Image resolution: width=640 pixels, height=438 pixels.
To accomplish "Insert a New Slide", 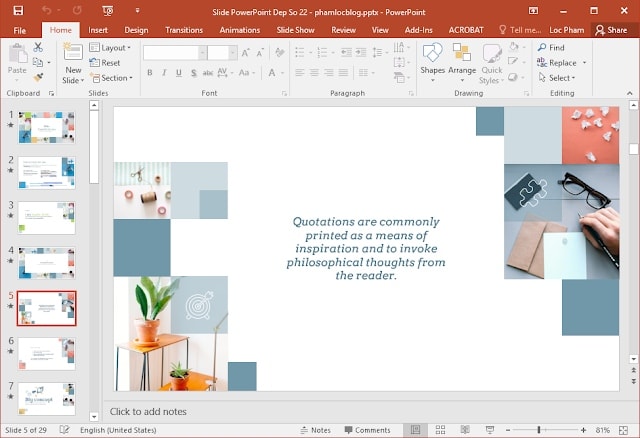I will point(73,63).
